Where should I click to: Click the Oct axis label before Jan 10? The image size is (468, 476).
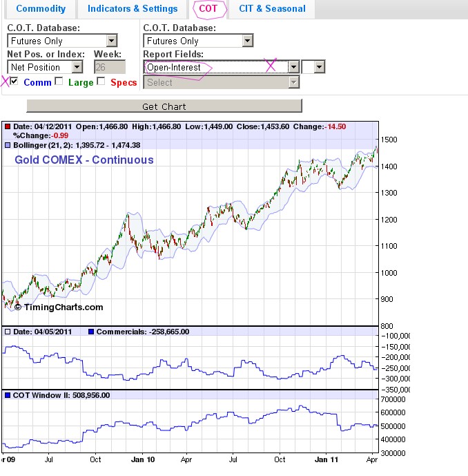point(95,459)
